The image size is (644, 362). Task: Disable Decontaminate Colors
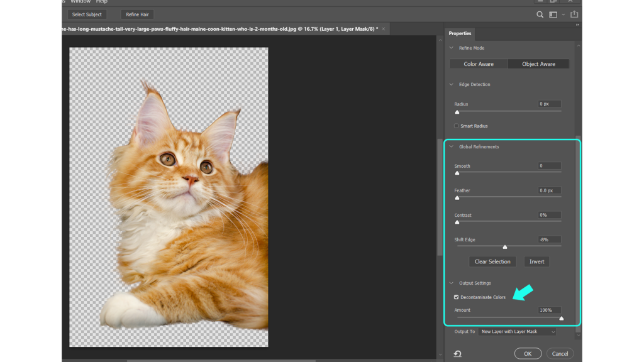tap(456, 297)
